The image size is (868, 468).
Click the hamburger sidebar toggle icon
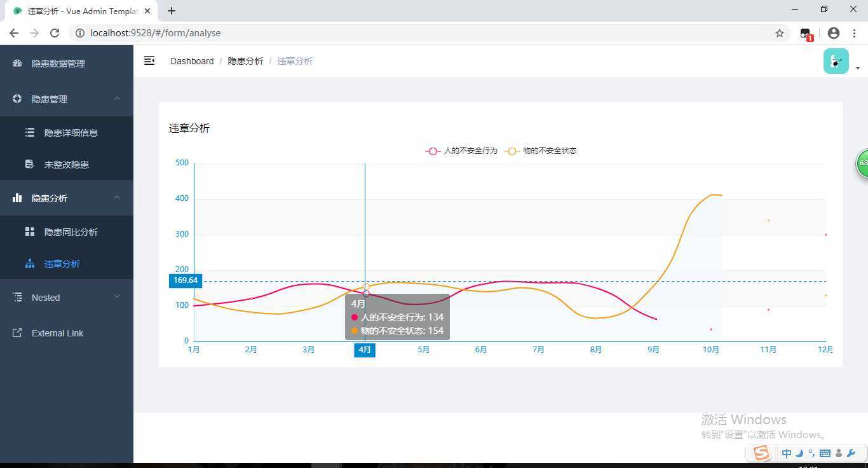coord(149,60)
